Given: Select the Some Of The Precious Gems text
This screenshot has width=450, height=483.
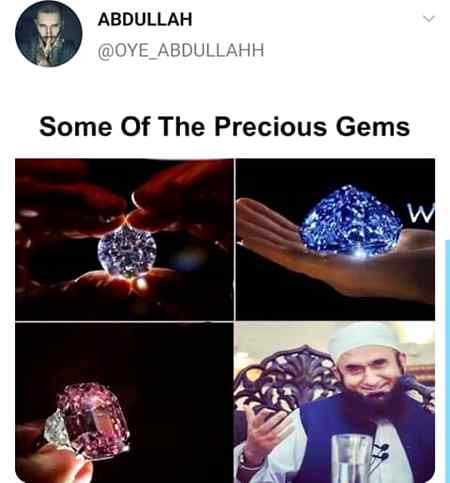Looking at the screenshot, I should pyautogui.click(x=224, y=126).
